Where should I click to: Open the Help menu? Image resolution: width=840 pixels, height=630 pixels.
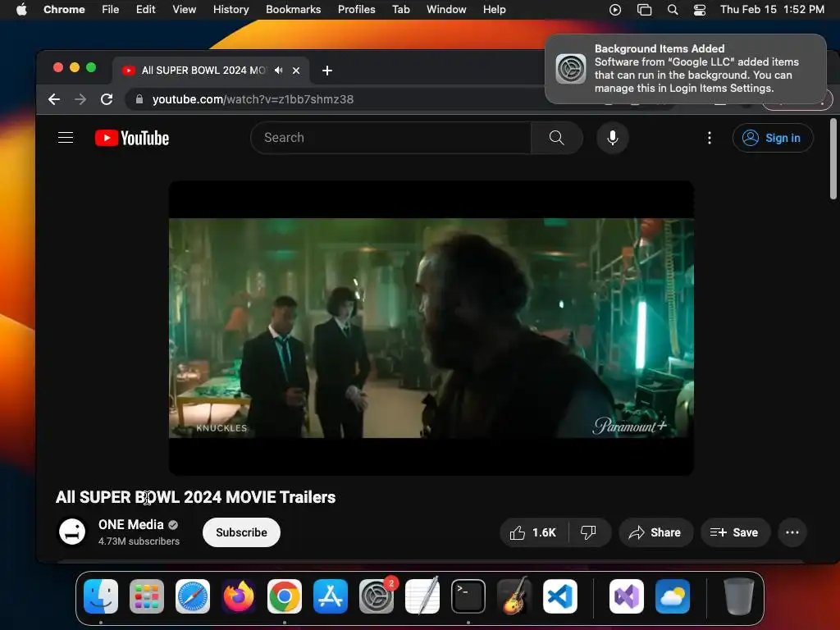(494, 9)
